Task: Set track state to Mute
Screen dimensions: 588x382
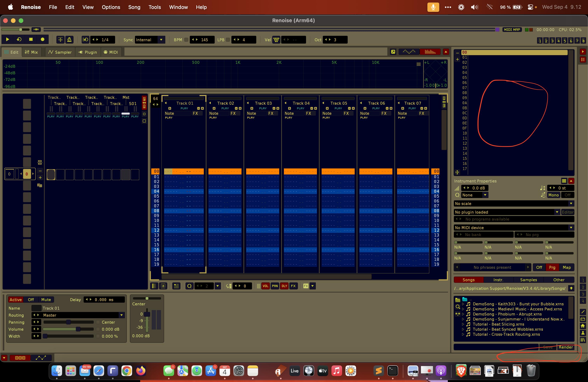Action: coord(46,300)
